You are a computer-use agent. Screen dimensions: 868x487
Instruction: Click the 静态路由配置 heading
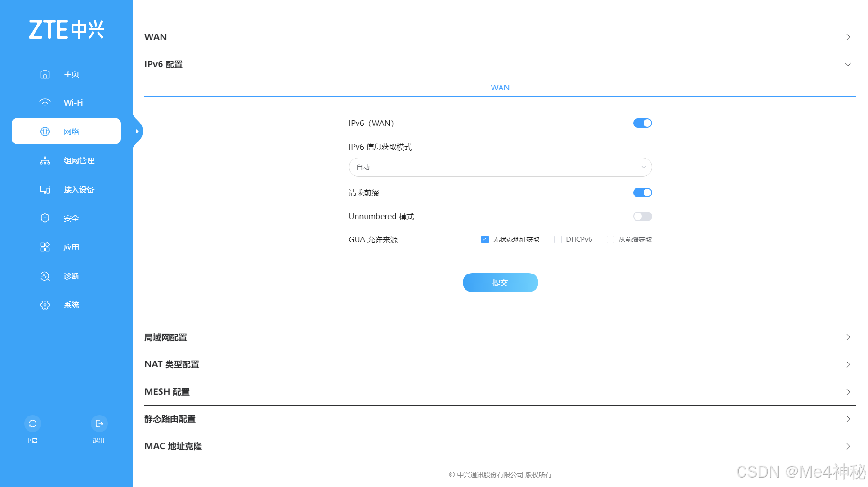170,419
